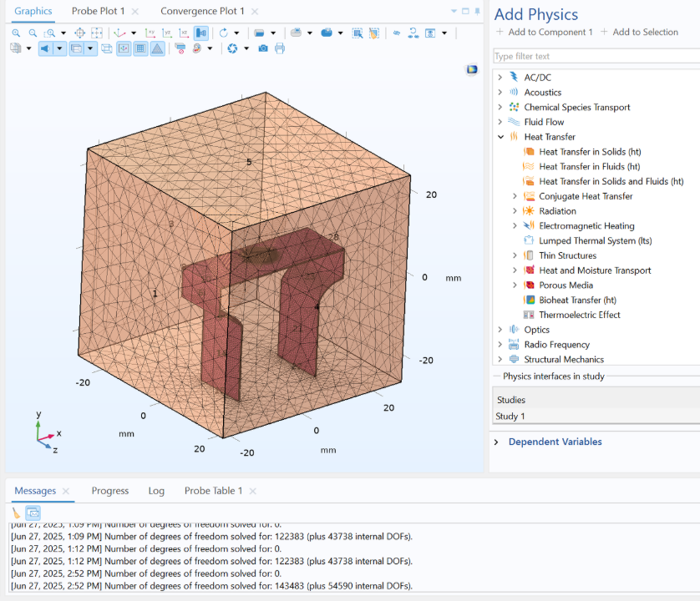Click the Zoom In magnifier icon
The height and width of the screenshot is (601, 700).
[16, 33]
